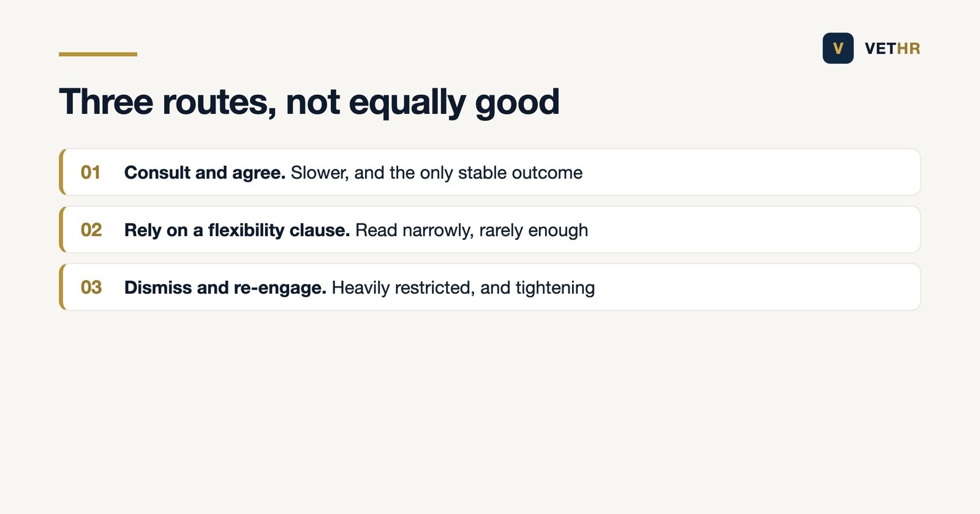Click the text 'Heavily restricted, and tightening'
Screen dimensions: 980x514
point(463,288)
